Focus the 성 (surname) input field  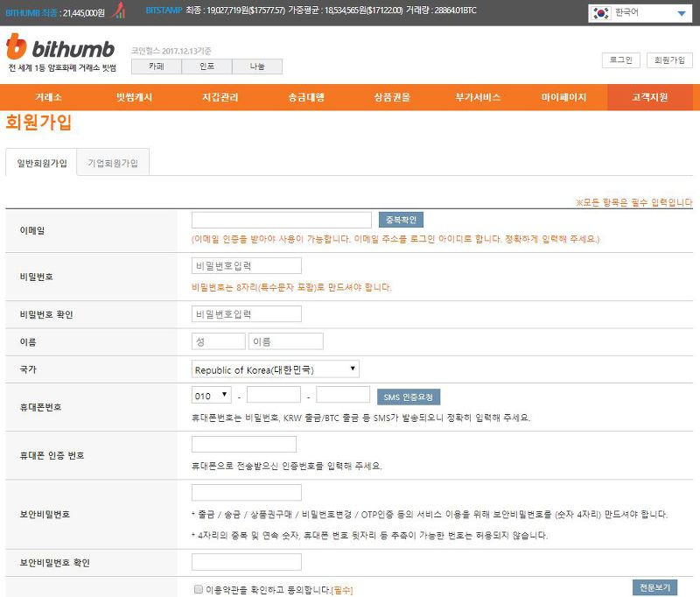click(x=218, y=341)
